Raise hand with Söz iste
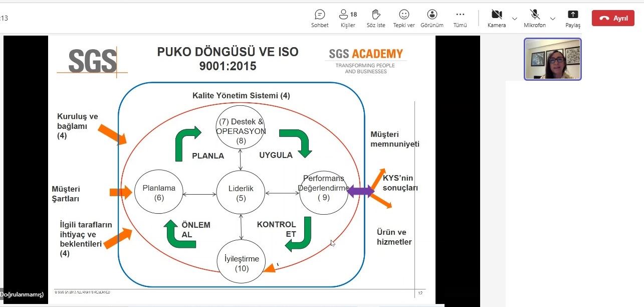The width and height of the screenshot is (644, 307). click(x=376, y=19)
